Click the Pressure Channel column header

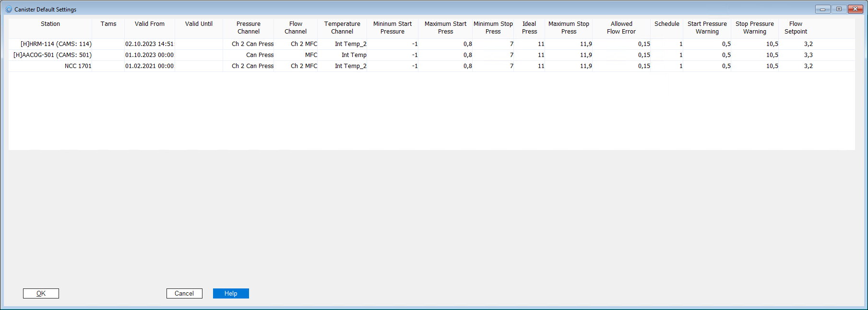coord(248,28)
